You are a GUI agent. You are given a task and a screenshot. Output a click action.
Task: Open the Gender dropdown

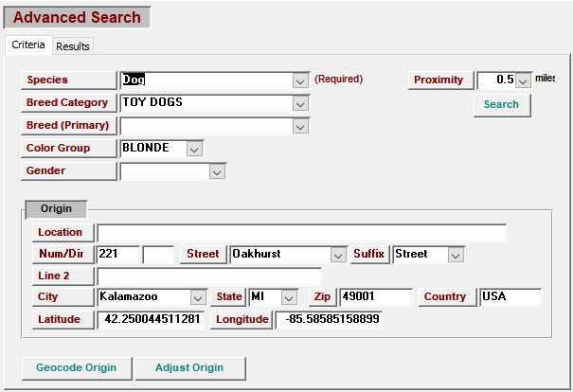[217, 171]
